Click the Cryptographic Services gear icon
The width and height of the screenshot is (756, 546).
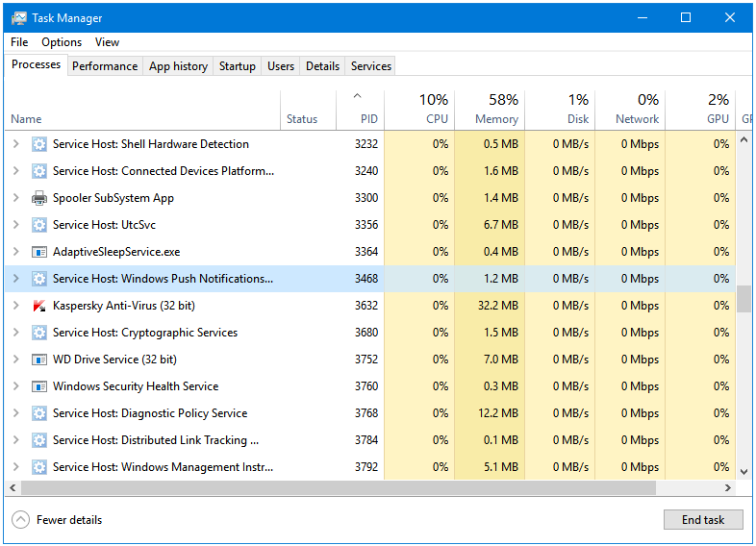click(39, 333)
